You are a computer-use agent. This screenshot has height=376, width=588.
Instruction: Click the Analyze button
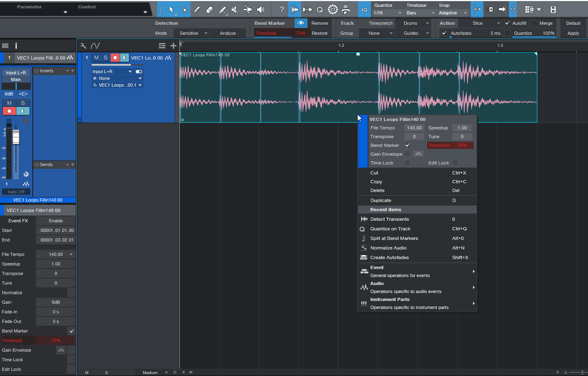tap(228, 33)
